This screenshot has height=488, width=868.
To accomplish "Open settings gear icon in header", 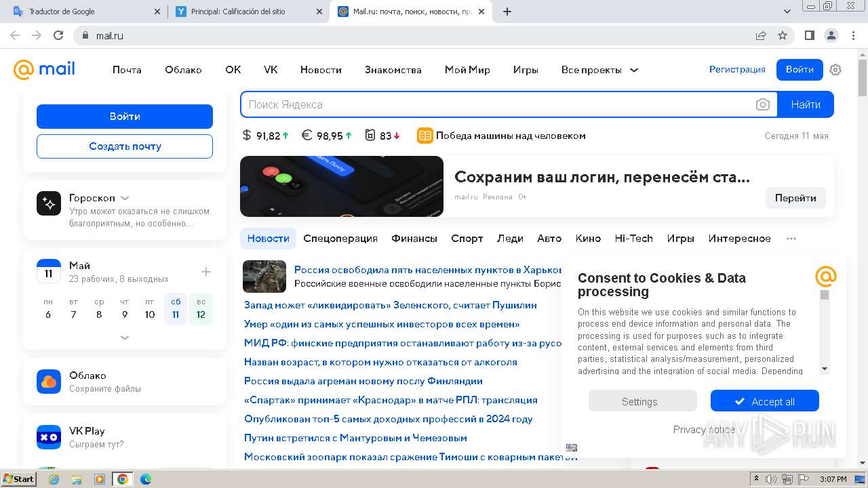I will 835,70.
